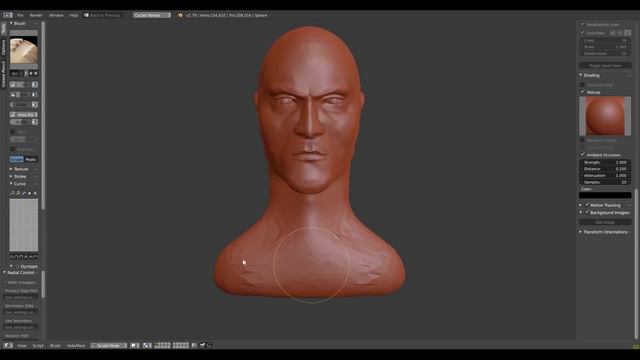Image resolution: width=640 pixels, height=360 pixels.
Task: Click the Back to Previous button
Action: click(102, 15)
